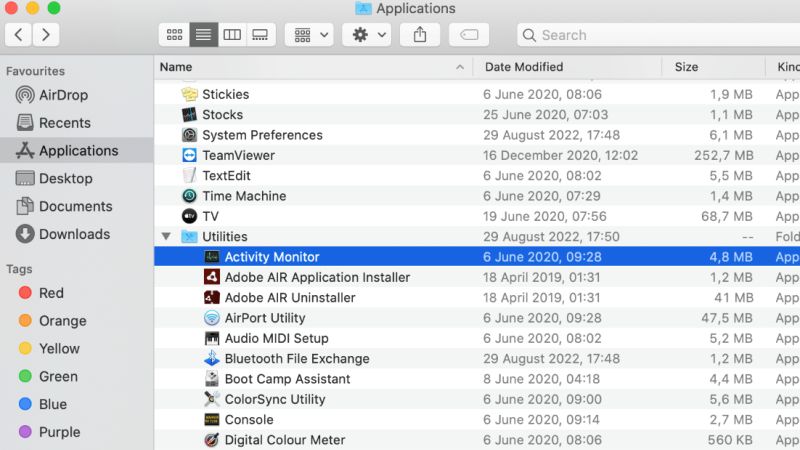Image resolution: width=800 pixels, height=450 pixels.
Task: Switch to column view
Action: coord(232,35)
